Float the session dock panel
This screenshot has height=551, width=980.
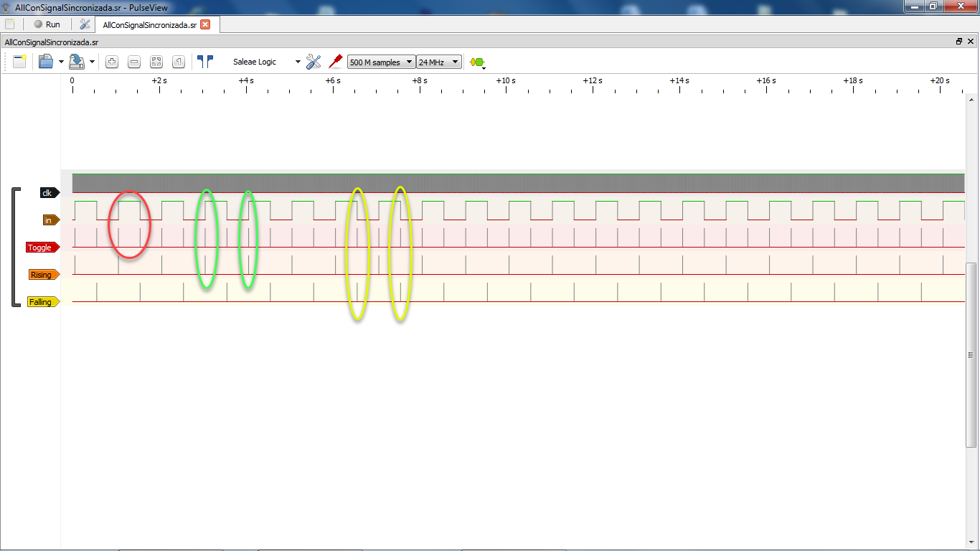coord(959,42)
